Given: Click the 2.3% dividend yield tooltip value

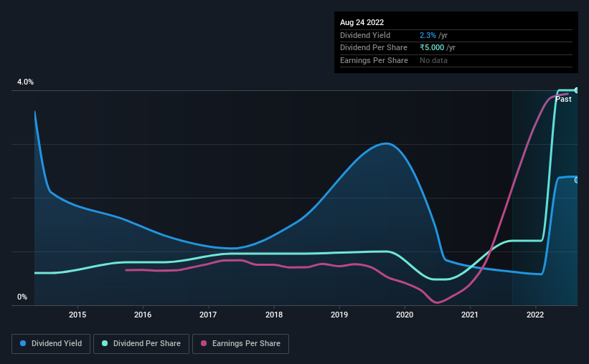Looking at the screenshot, I should point(426,34).
